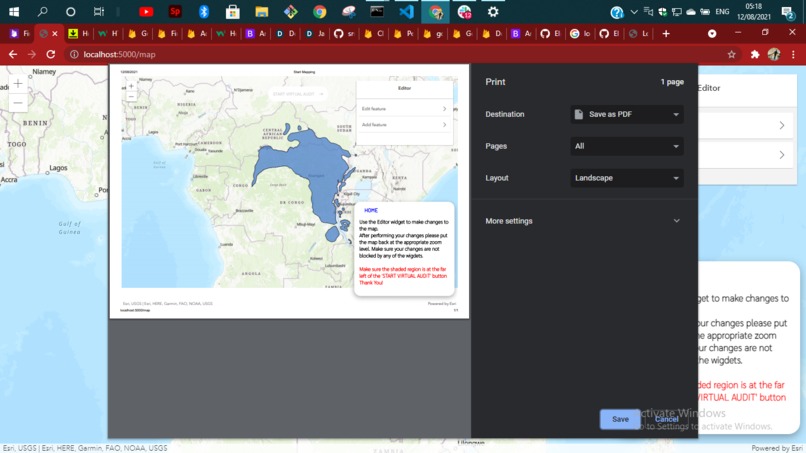Go forward in browser history
Screen dimensions: 806x453
point(32,54)
